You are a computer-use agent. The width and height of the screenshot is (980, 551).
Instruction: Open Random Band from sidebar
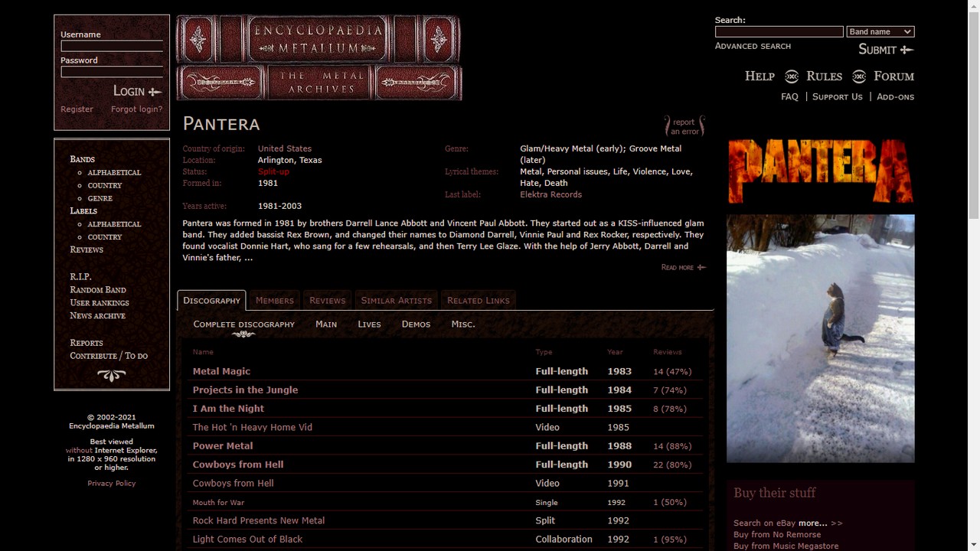(x=98, y=290)
